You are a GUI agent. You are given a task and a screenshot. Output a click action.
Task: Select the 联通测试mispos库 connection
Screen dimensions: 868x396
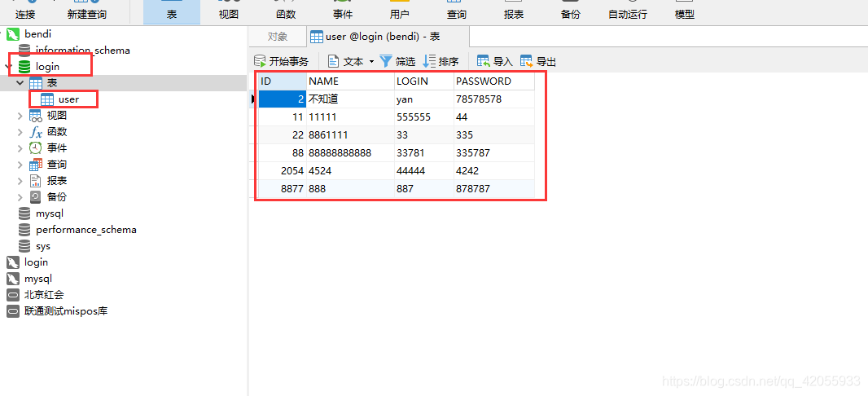(x=66, y=311)
